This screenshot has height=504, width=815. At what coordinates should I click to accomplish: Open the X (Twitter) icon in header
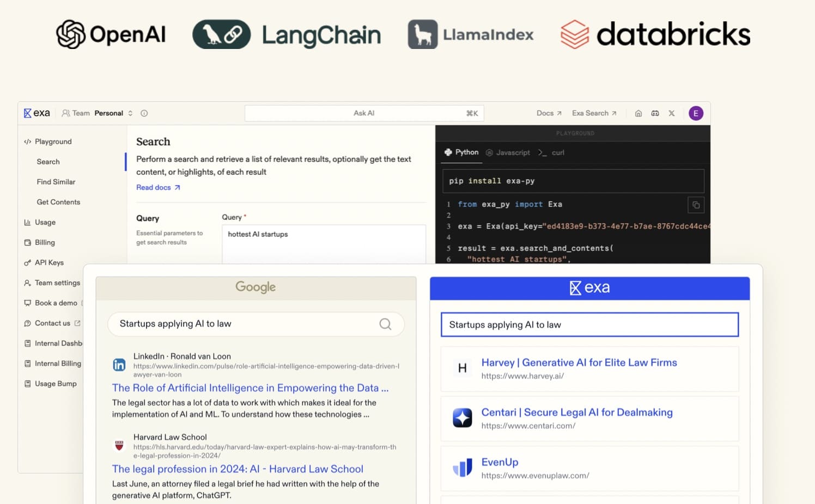tap(672, 113)
